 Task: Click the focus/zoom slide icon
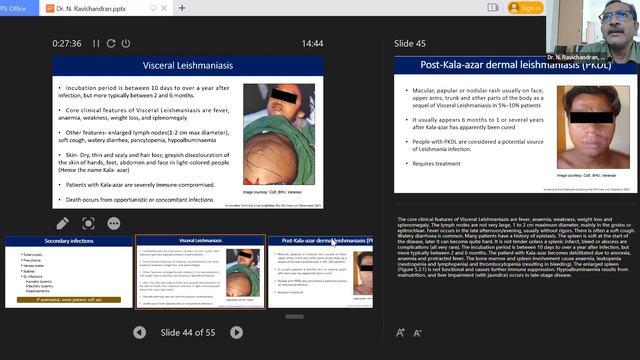tap(88, 223)
